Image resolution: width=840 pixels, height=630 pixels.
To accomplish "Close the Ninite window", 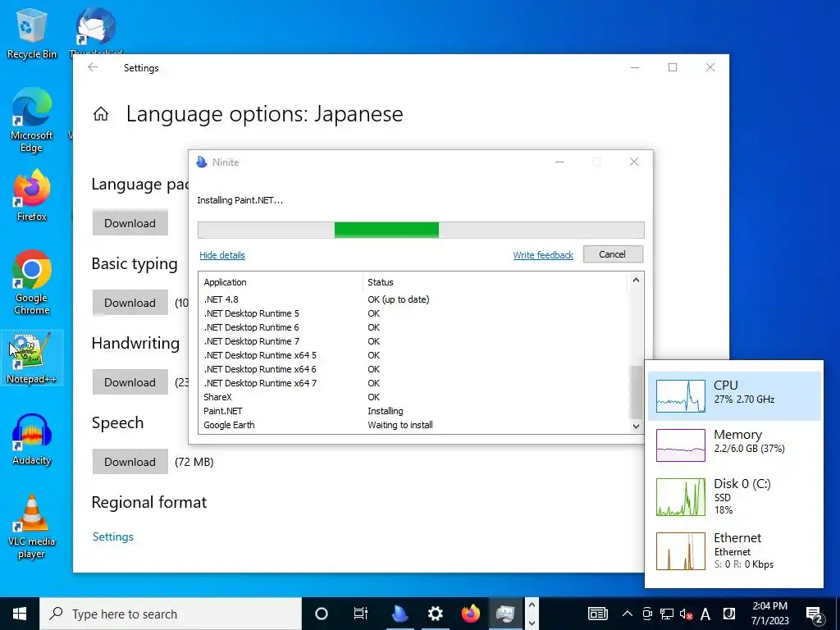I will [x=634, y=162].
